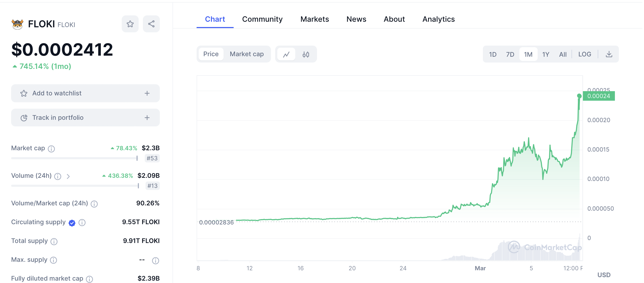The width and height of the screenshot is (644, 283).
Task: Click the Track in portfolio button
Action: coord(58,118)
